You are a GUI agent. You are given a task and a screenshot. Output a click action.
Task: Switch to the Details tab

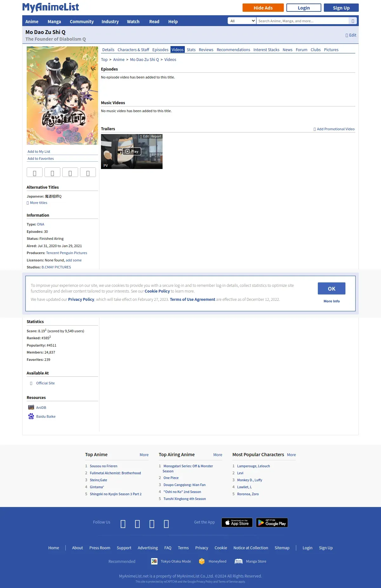click(x=108, y=50)
